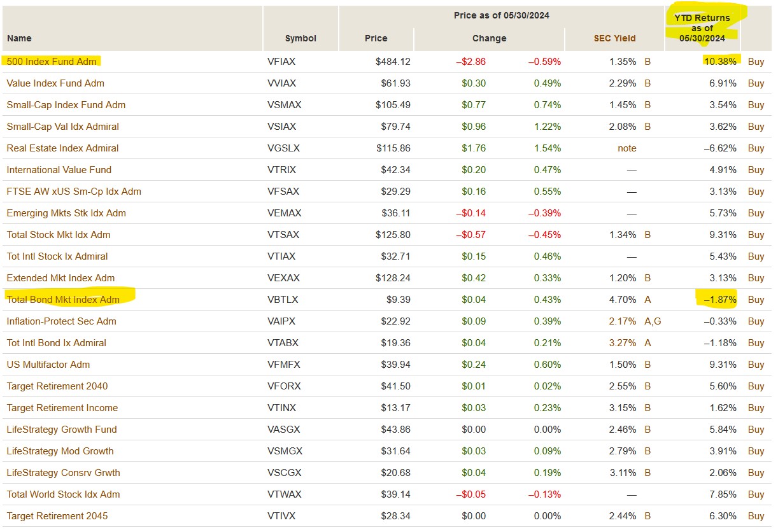The height and width of the screenshot is (532, 778).
Task: Click Buy for the VFIAX row
Action: click(x=756, y=62)
